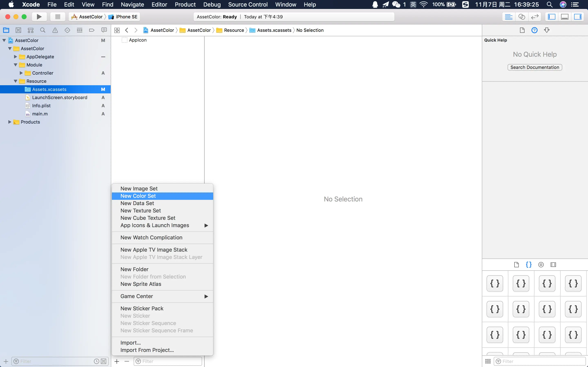
Task: Show the code snippet library braces icon
Action: (x=528, y=265)
